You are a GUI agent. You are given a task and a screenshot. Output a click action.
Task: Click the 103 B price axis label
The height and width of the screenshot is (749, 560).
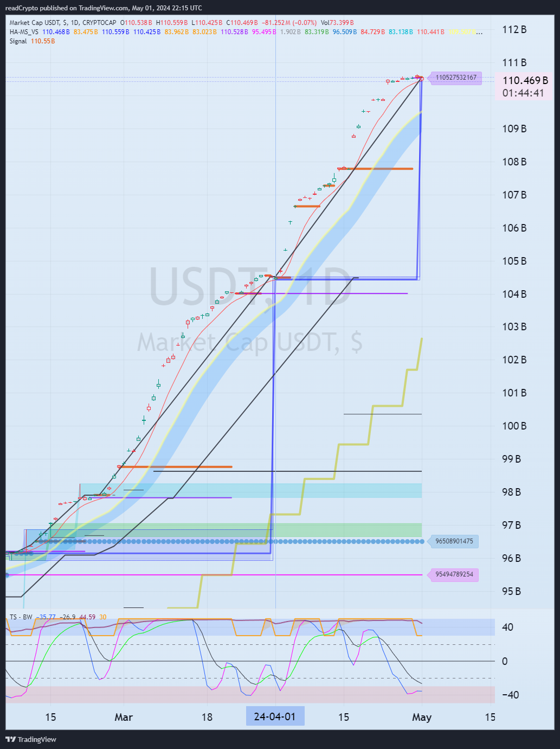(x=514, y=327)
